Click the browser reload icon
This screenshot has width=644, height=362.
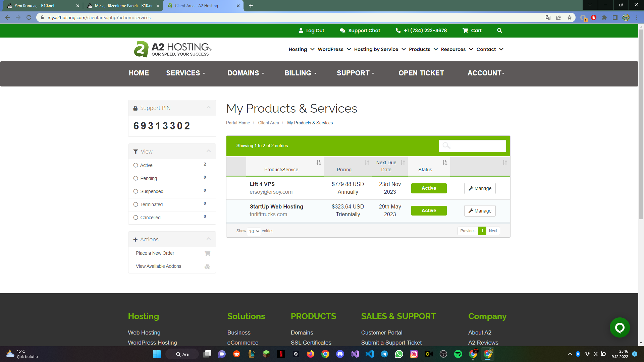pos(29,17)
